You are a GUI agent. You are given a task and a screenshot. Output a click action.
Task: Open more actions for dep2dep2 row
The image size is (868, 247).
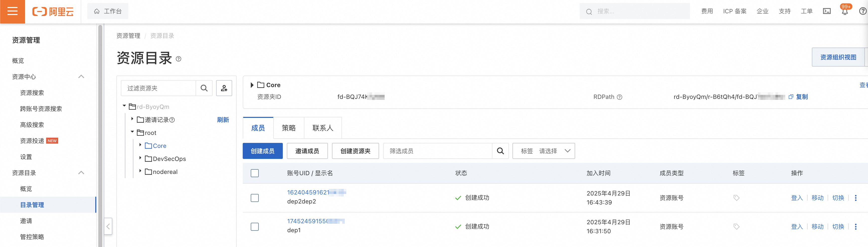click(855, 198)
